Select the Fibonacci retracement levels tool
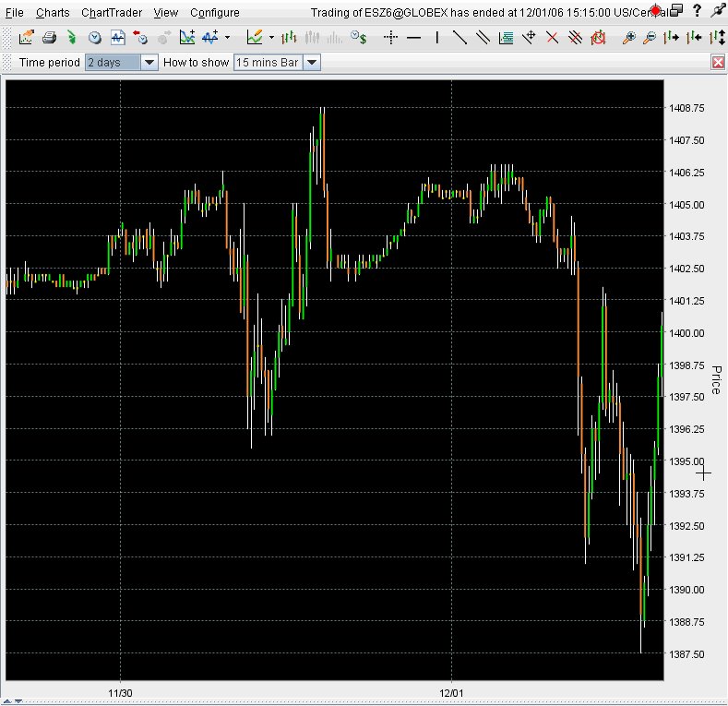This screenshot has height=706, width=728. point(506,38)
